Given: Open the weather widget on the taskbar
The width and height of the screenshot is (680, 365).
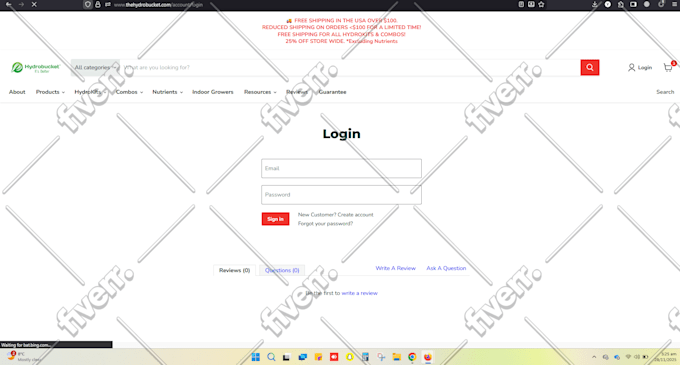Looking at the screenshot, I should click(24, 357).
